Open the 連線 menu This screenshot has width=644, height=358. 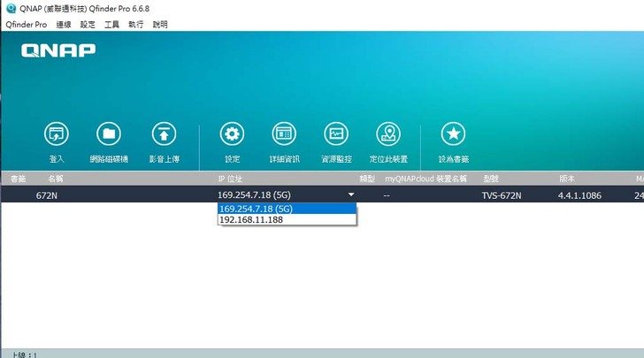(x=64, y=25)
